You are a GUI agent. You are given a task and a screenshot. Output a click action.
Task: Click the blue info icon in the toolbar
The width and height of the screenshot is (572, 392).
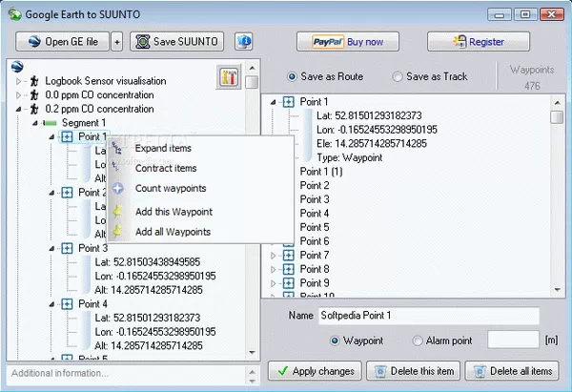coord(244,42)
